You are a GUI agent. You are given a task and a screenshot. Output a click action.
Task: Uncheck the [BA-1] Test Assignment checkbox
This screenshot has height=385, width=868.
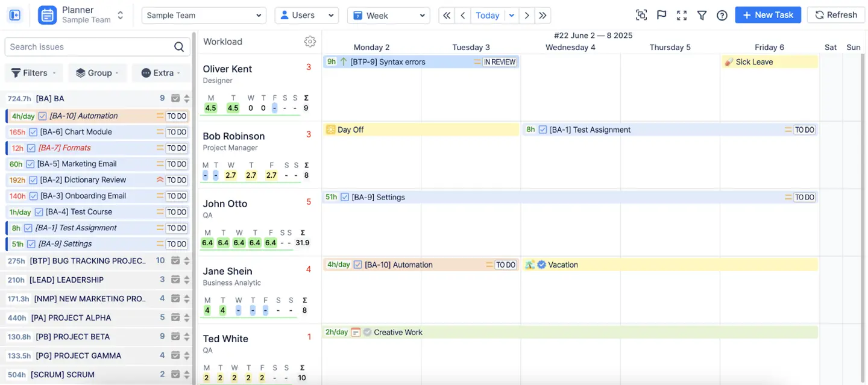28,227
